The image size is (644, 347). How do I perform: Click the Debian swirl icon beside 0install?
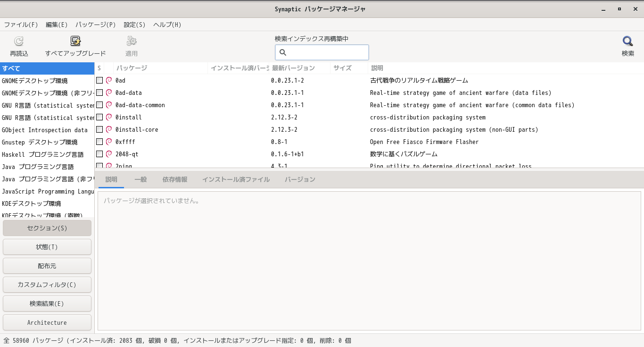(109, 117)
